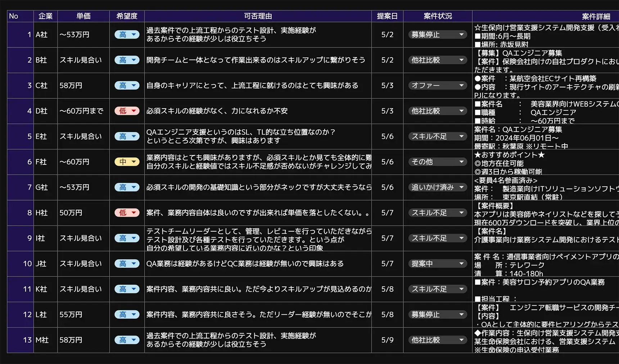Viewport: 619px width, 364px height.
Task: Open the 希望度 dropdown for I社
Action: click(x=127, y=238)
